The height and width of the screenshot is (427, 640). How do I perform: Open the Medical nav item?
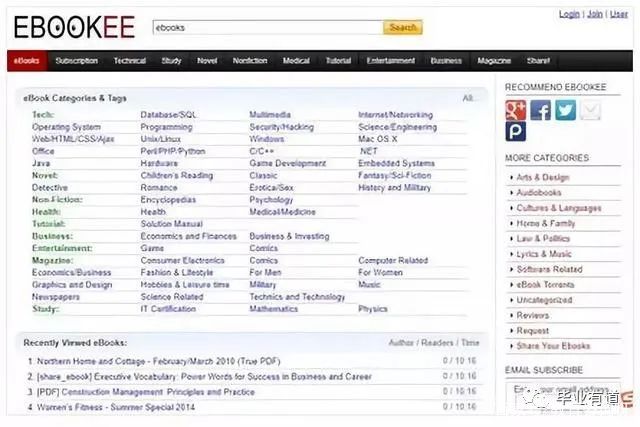coord(296,61)
